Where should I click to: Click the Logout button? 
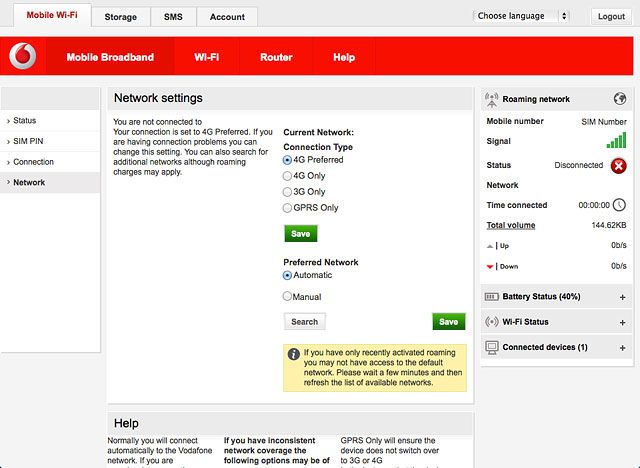pyautogui.click(x=611, y=16)
